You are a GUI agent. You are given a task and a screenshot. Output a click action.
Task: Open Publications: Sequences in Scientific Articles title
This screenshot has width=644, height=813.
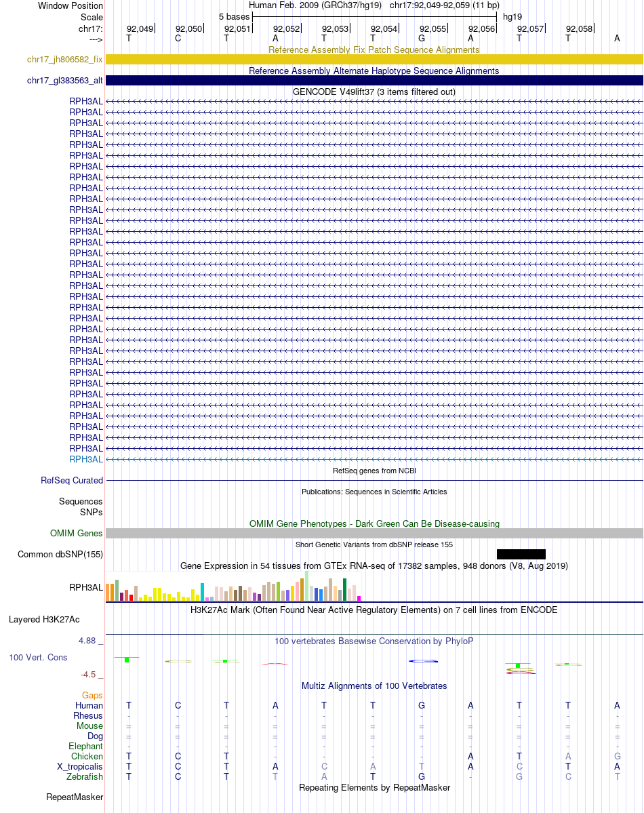(374, 492)
